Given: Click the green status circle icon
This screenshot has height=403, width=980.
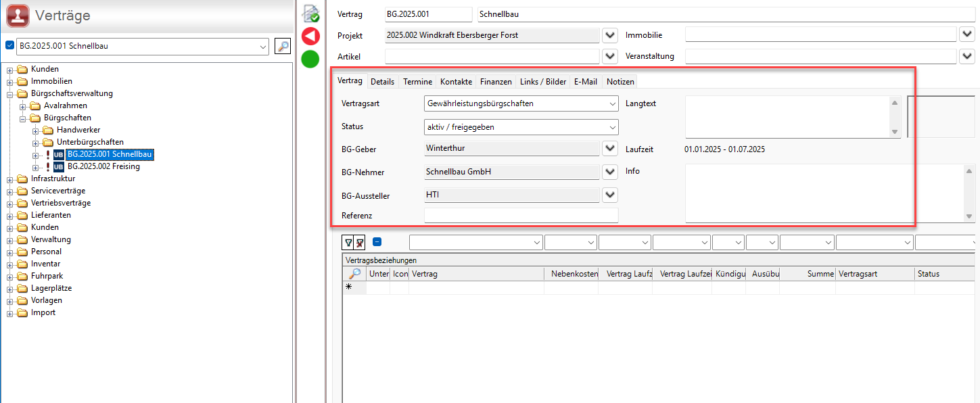Looking at the screenshot, I should point(310,59).
